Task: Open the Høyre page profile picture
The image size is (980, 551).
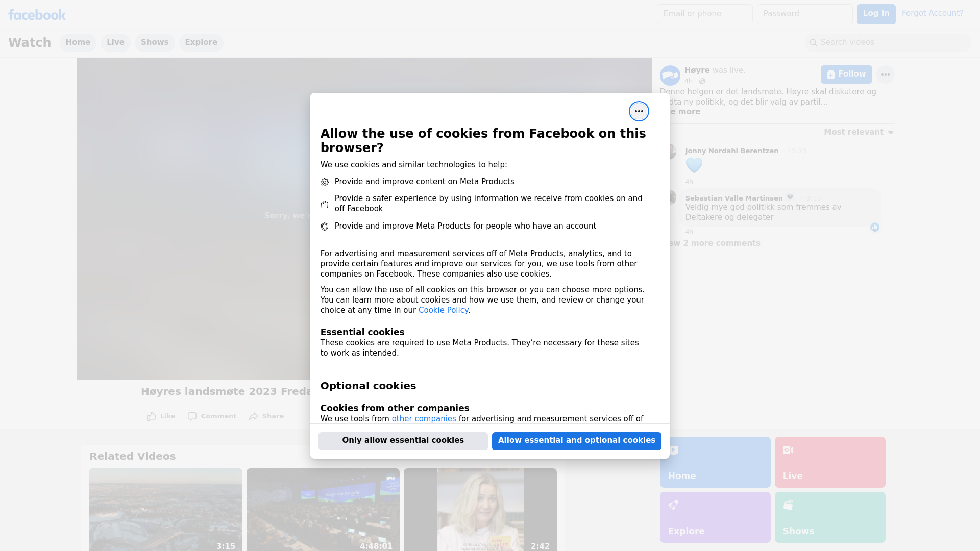Action: [670, 76]
